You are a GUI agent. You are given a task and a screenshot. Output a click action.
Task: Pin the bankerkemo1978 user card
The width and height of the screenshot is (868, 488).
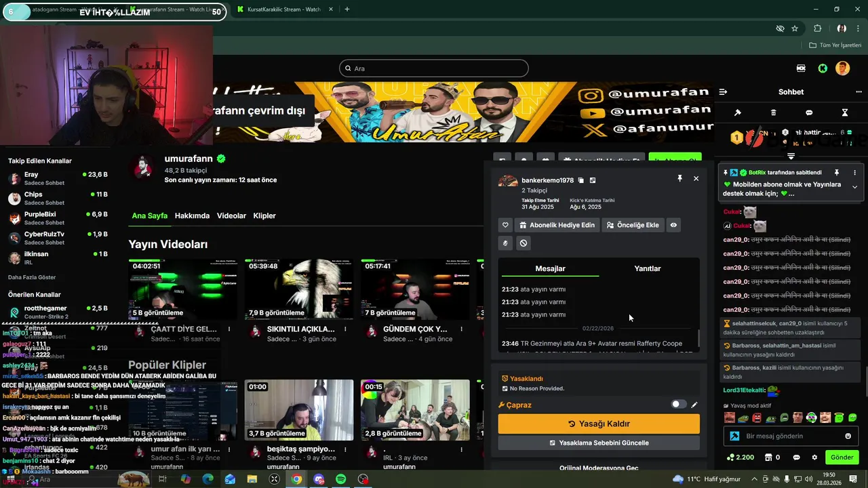pos(679,178)
